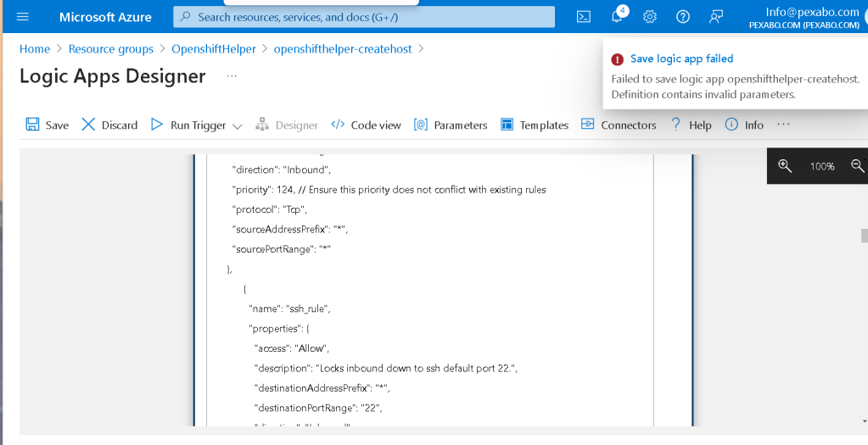The height and width of the screenshot is (445, 868).
Task: Open the ellipsis next to Logic Apps Designer title
Action: pyautogui.click(x=232, y=75)
